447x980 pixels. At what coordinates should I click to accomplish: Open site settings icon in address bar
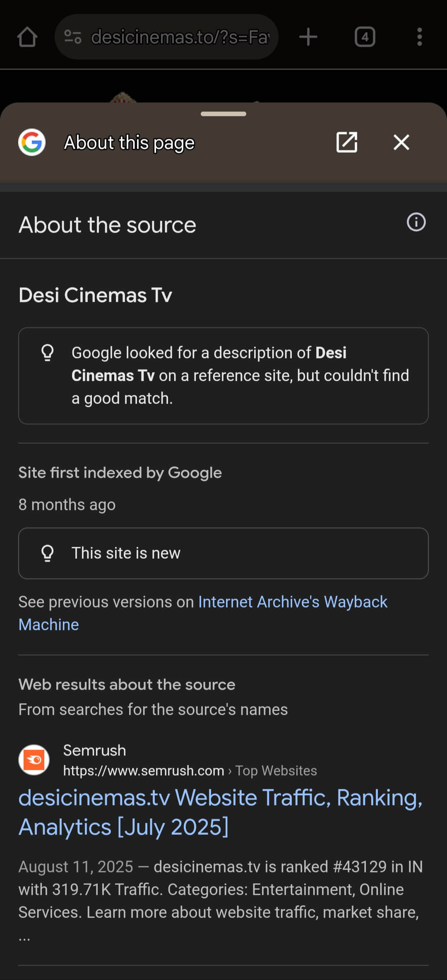tap(73, 37)
